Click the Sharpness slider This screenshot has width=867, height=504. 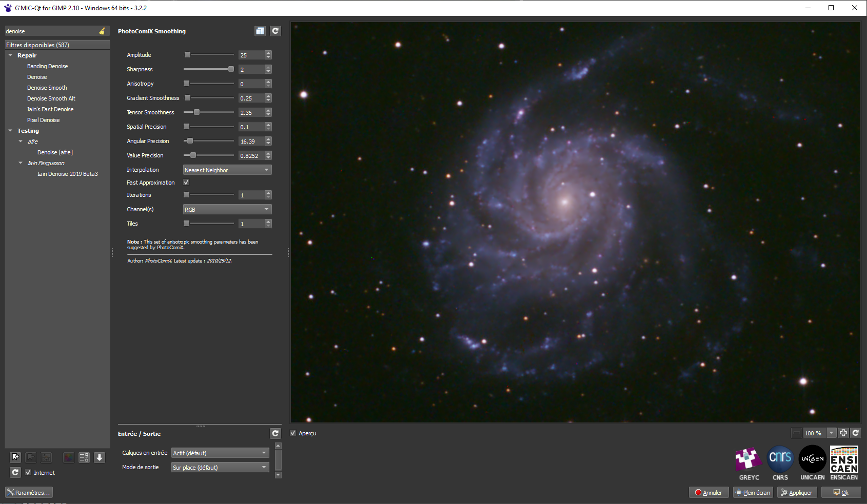[209, 69]
